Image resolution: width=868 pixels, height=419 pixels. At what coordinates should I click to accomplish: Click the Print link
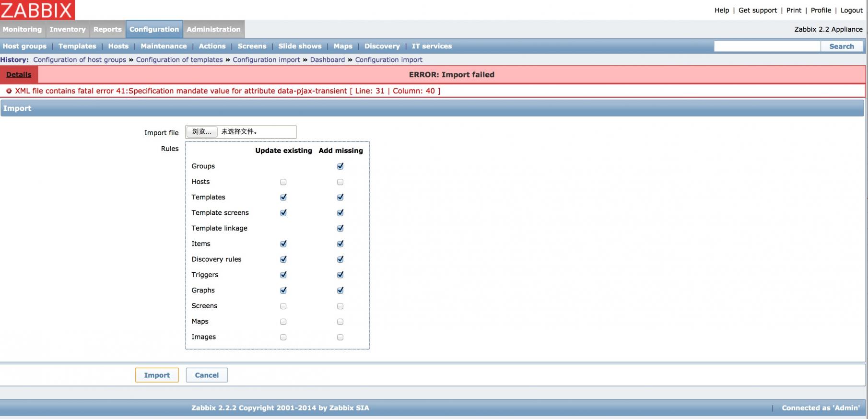coord(794,11)
